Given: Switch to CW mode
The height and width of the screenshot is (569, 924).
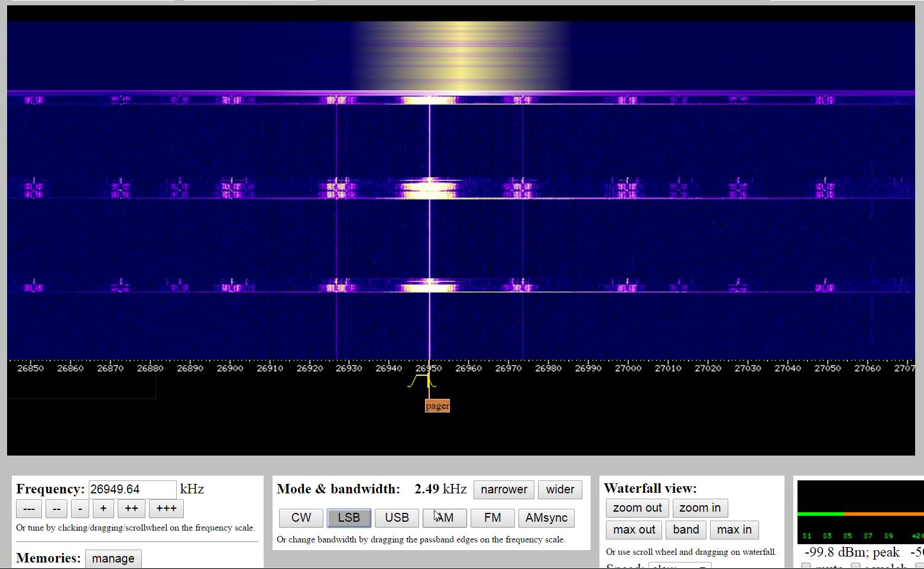Looking at the screenshot, I should pyautogui.click(x=301, y=518).
